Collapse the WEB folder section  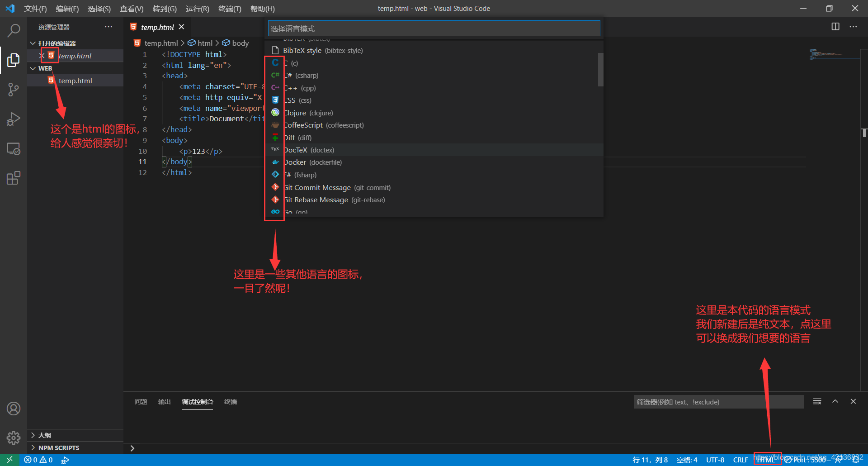click(75, 68)
